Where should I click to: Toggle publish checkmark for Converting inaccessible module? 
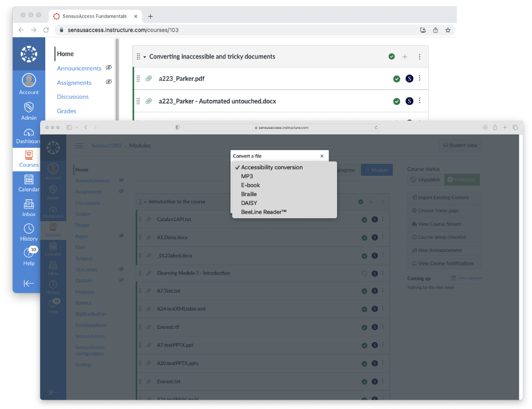[392, 57]
